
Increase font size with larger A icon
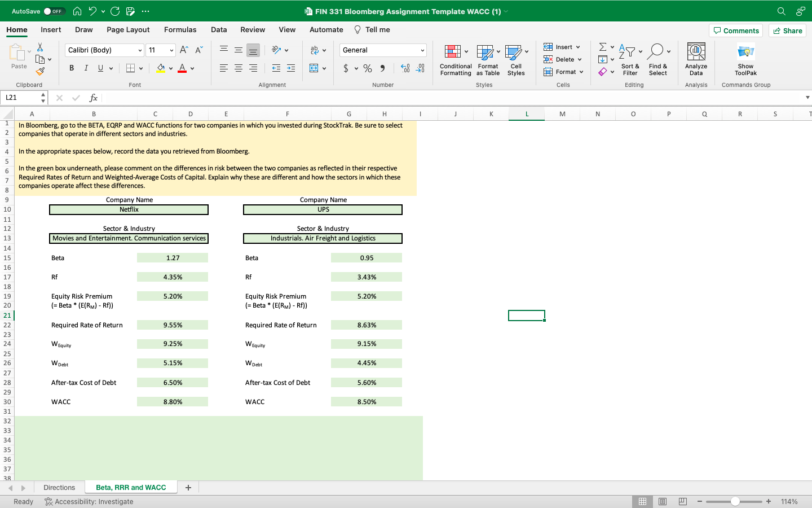(184, 50)
